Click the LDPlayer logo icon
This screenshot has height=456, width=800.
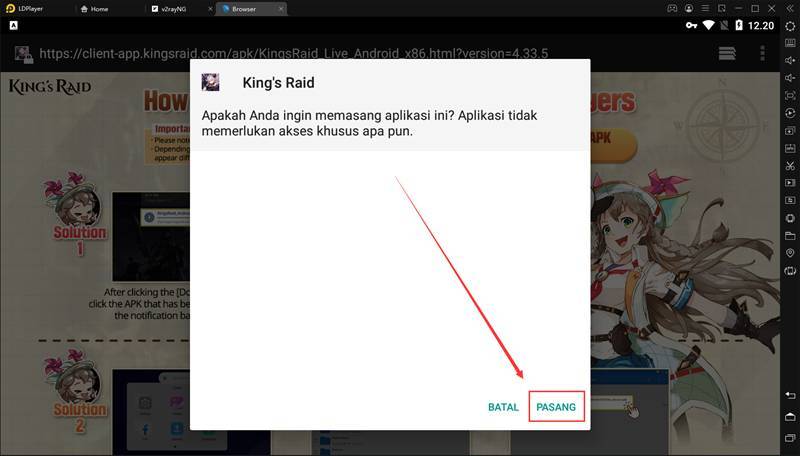point(10,9)
